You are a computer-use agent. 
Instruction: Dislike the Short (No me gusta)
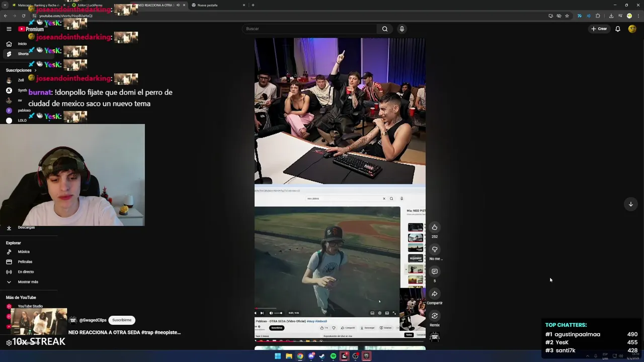point(435,249)
